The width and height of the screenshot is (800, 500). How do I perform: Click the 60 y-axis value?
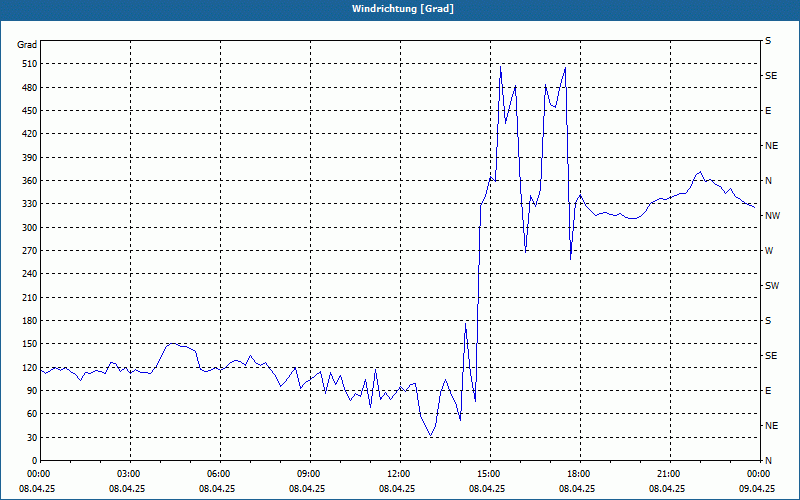31,413
